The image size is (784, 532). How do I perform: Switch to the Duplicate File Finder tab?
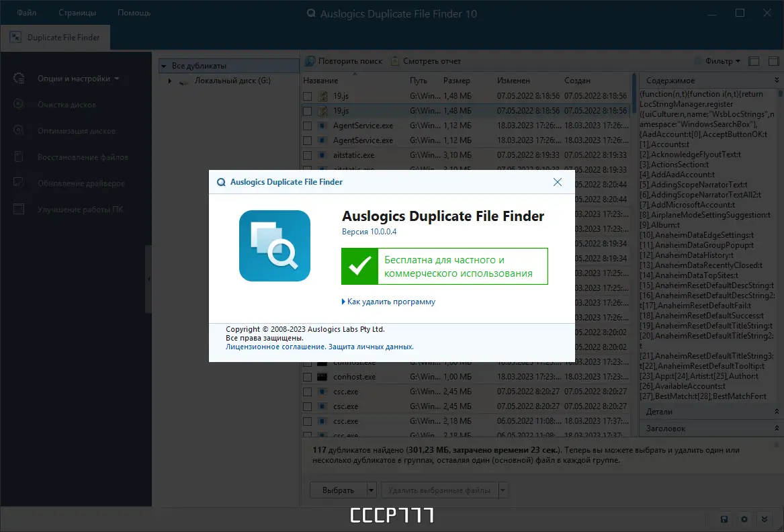(55, 38)
